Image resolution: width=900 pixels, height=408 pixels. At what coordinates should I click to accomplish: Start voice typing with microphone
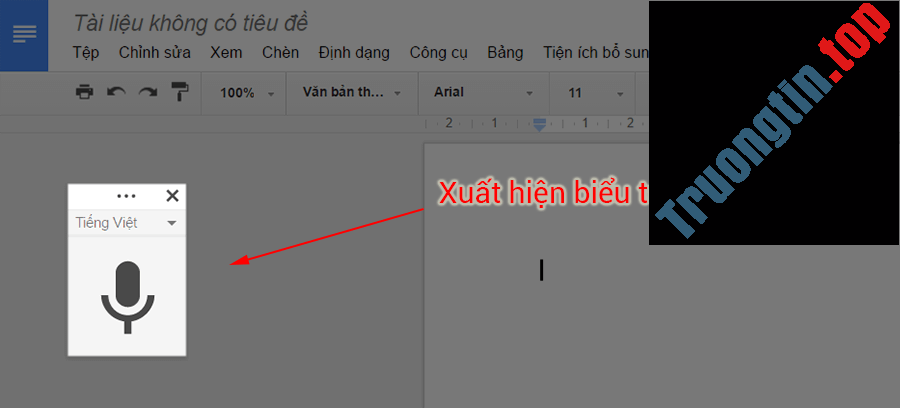(x=127, y=297)
